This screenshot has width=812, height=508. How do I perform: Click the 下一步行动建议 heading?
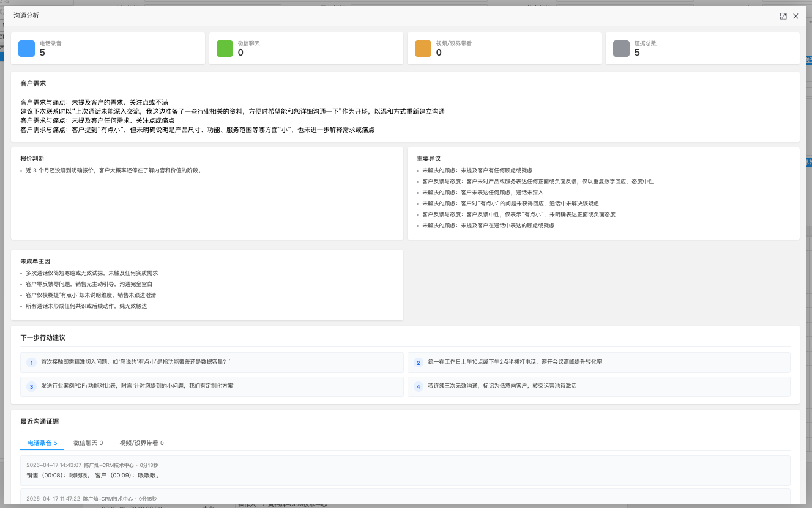(43, 337)
